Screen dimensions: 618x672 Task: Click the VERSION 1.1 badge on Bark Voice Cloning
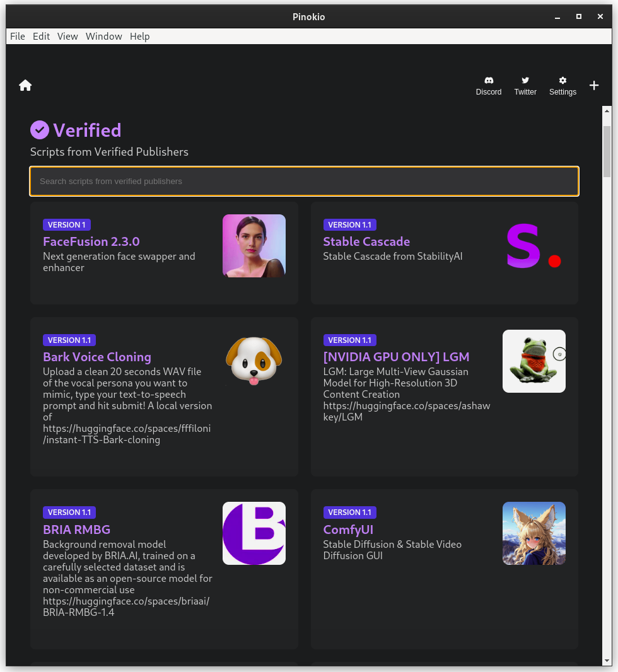(x=69, y=340)
